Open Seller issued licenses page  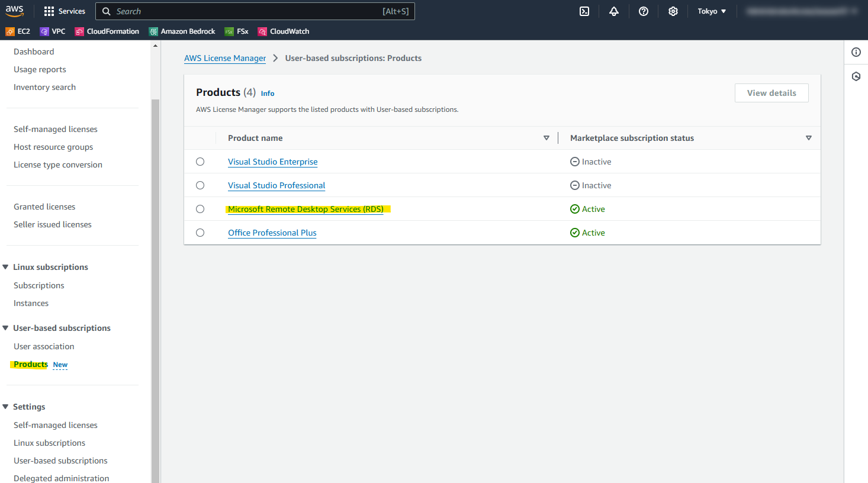pos(53,224)
